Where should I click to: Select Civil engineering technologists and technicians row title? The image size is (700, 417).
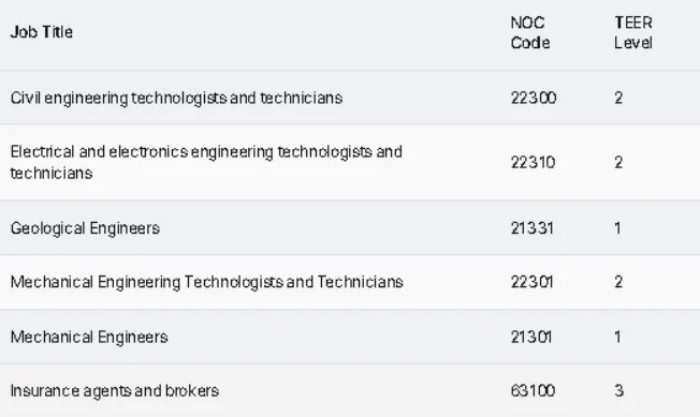(176, 98)
